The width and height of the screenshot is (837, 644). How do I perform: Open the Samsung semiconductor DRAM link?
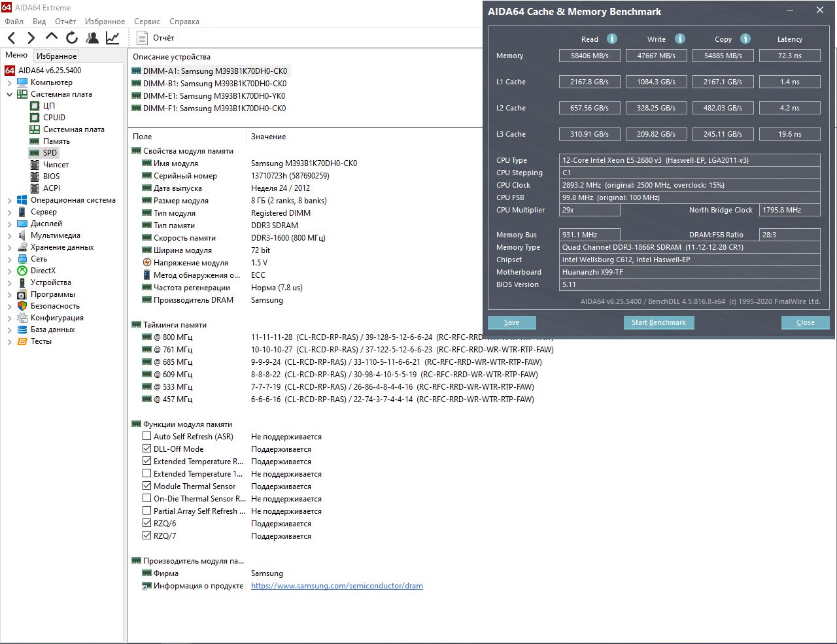click(x=337, y=586)
